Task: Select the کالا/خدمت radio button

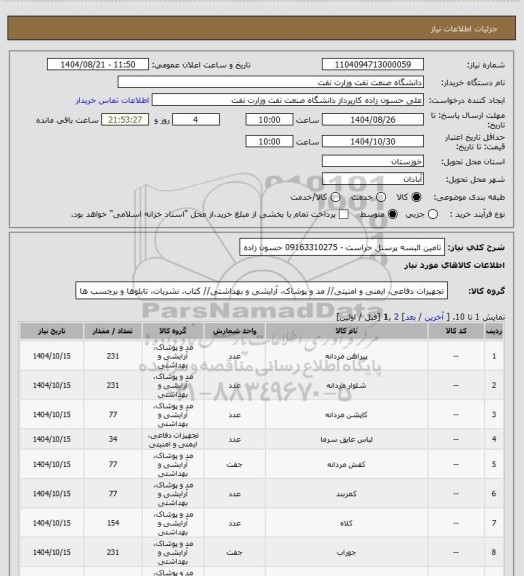Action: click(335, 197)
